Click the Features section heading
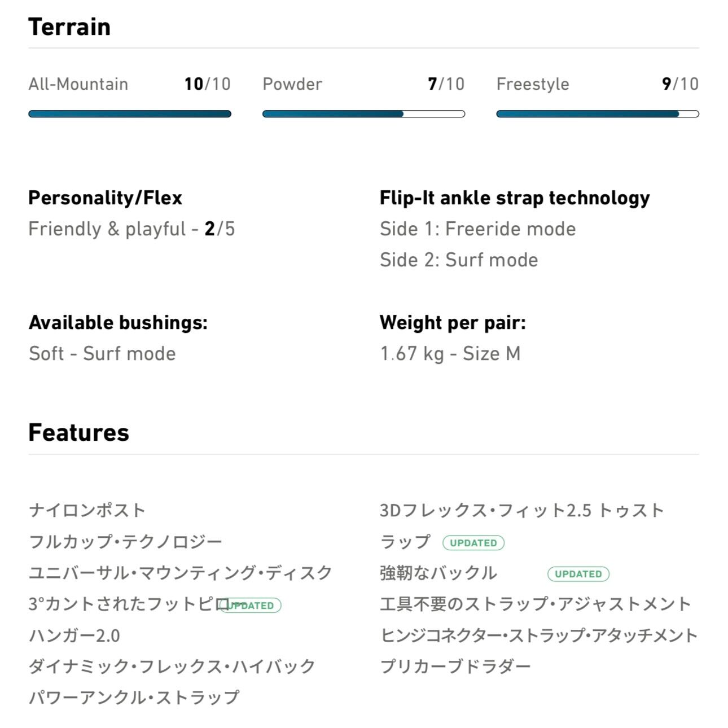Viewport: 728px width, 728px height. point(78,433)
